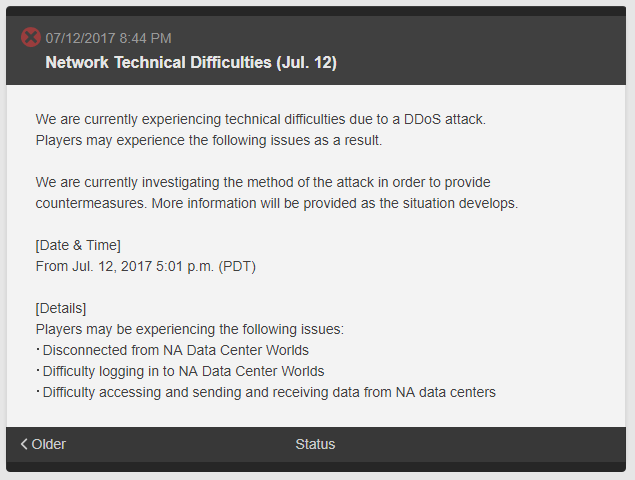Click the bullet before Difficulty accessing

(38, 392)
